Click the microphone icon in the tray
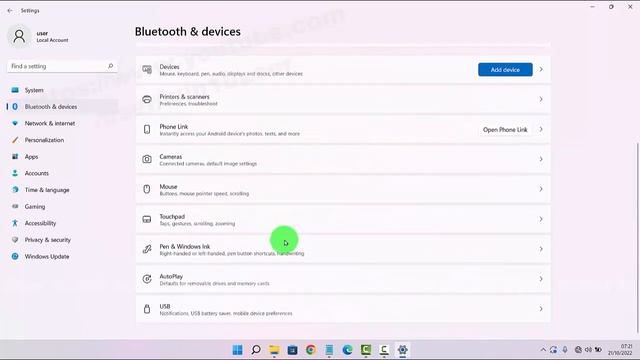Screen dimensions: 640x360 pos(565,350)
